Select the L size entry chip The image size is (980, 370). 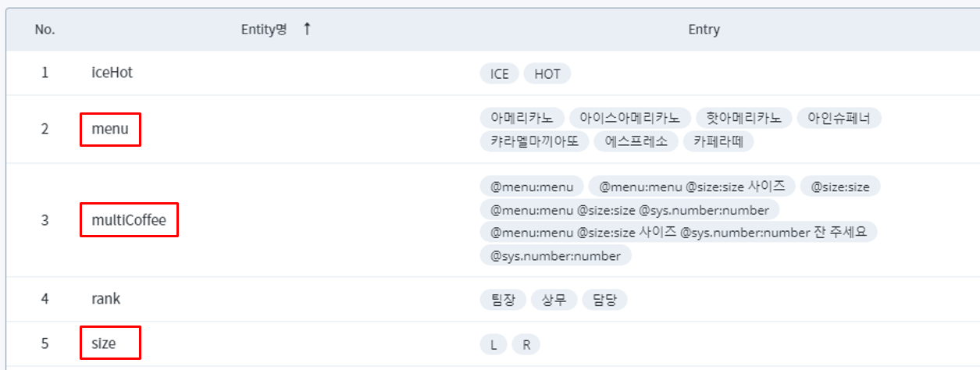[494, 345]
